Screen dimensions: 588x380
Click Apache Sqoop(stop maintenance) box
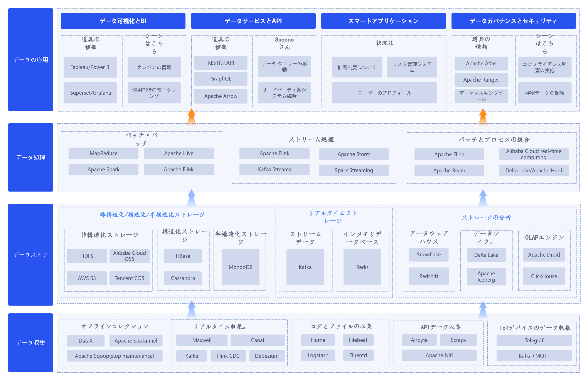point(115,356)
